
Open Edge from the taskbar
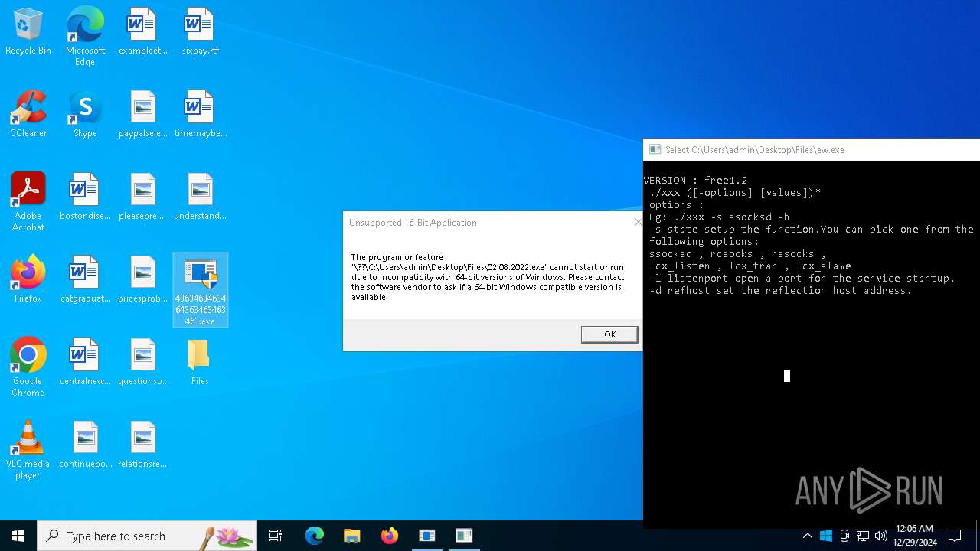pos(315,536)
